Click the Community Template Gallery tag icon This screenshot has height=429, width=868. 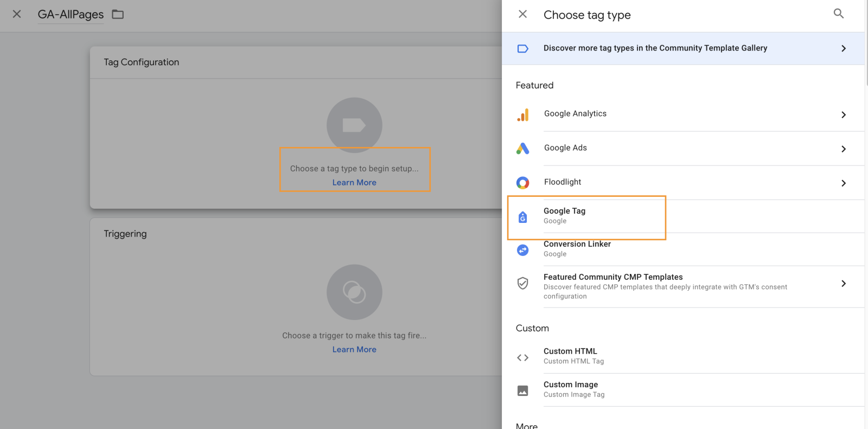pyautogui.click(x=522, y=49)
